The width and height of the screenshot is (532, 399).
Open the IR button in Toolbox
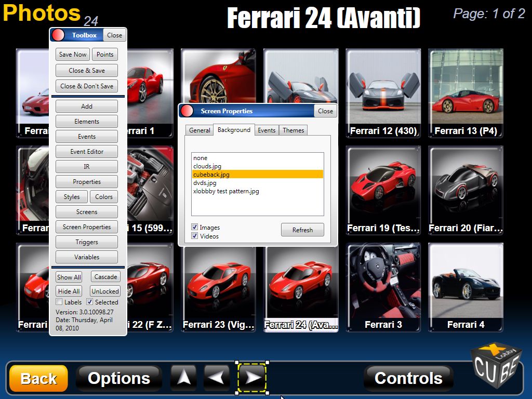coord(87,166)
